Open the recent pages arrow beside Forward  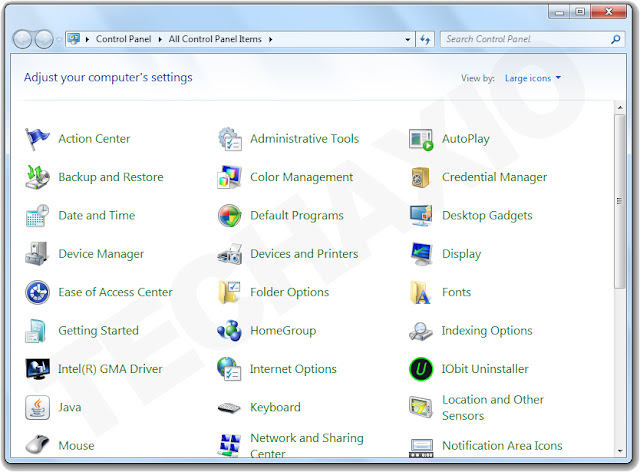coord(59,40)
